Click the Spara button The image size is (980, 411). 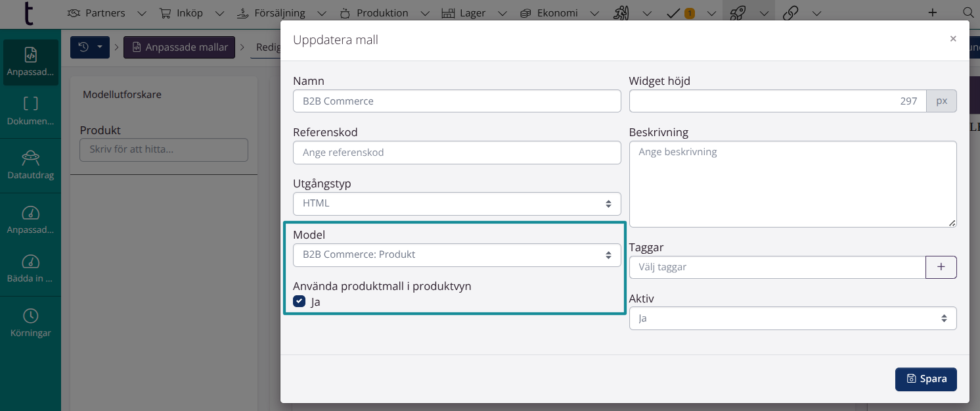(x=925, y=379)
